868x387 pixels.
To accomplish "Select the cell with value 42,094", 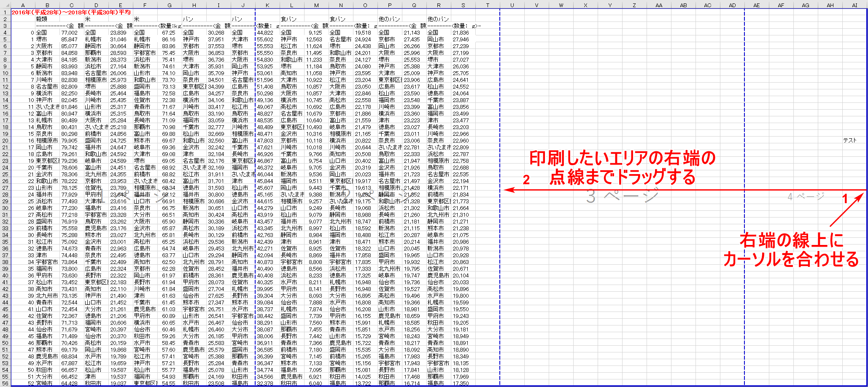I will pyautogui.click(x=267, y=255).
